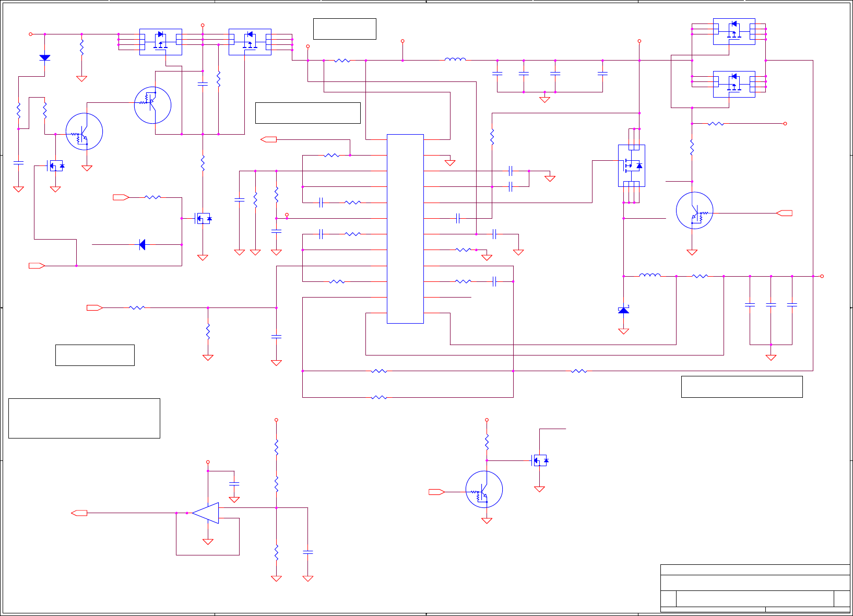Select small MOSFET next to the grounded input capacitor
Screen dimensions: 853x616
click(55, 166)
